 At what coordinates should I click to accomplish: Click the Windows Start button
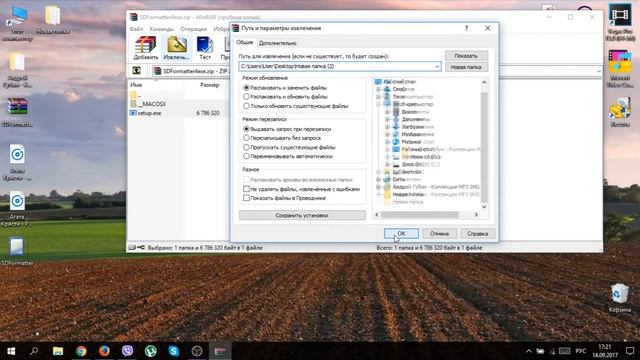click(11, 351)
